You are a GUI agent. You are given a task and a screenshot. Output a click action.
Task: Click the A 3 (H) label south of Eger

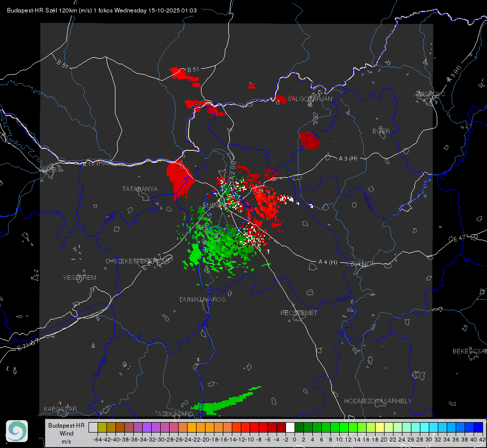348,159
